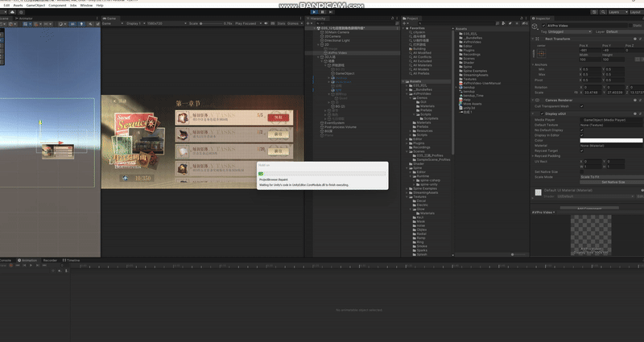Toggle AVPro Video active checkbox in Inspector

pos(544,26)
